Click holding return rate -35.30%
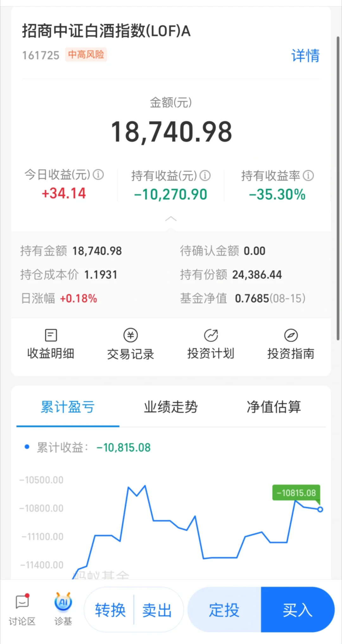The height and width of the screenshot is (644, 342). [x=277, y=194]
